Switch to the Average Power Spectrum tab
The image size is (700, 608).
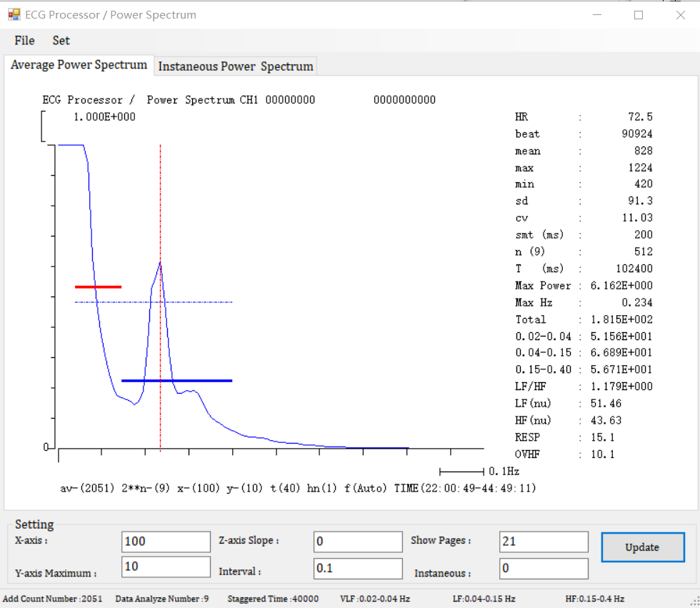click(x=79, y=65)
